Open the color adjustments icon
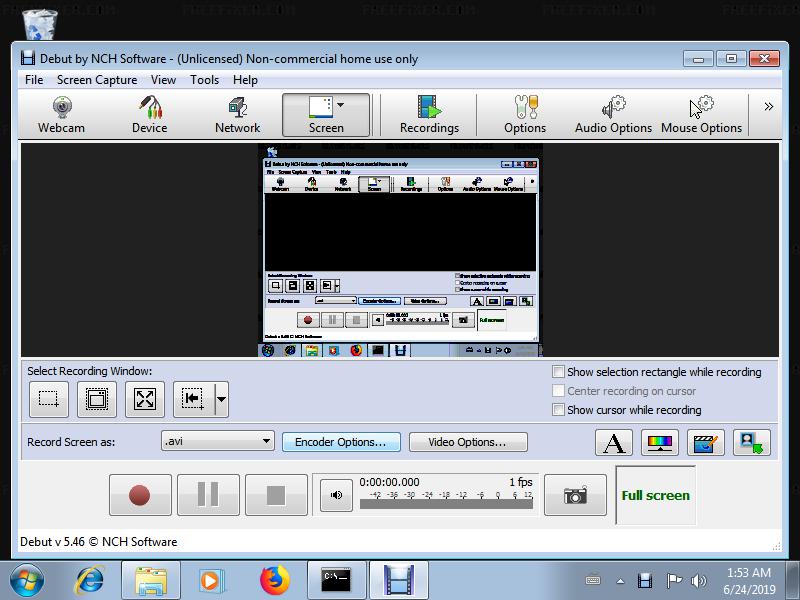 click(660, 442)
